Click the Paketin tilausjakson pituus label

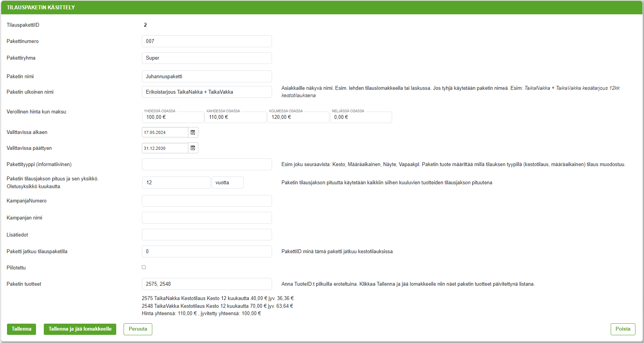(x=53, y=182)
